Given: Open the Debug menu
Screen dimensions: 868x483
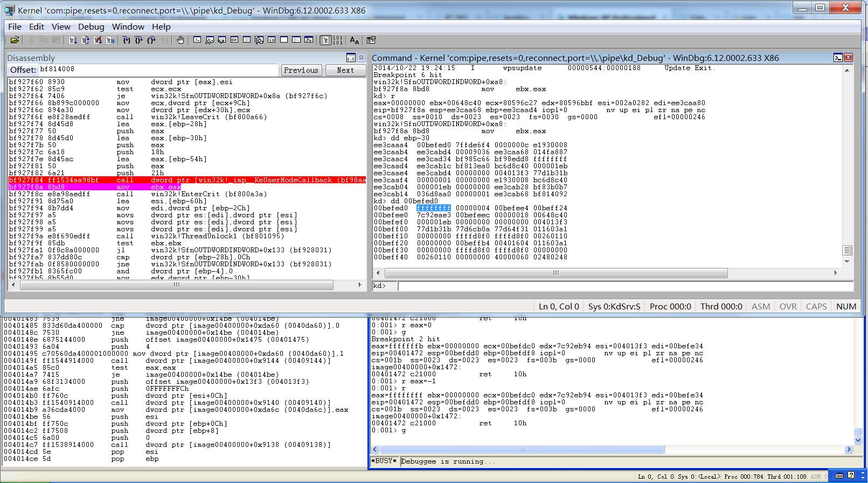Looking at the screenshot, I should (91, 26).
